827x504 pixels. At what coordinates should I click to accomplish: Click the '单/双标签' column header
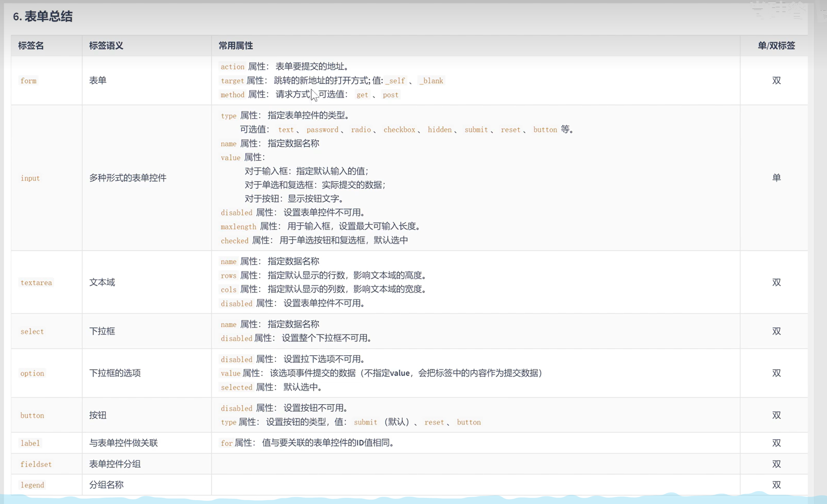(776, 45)
